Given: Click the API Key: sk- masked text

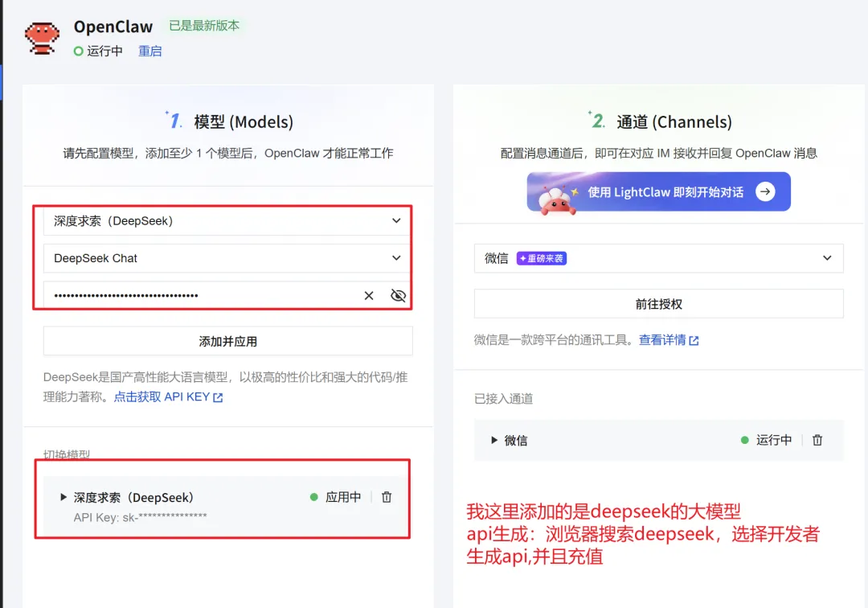Looking at the screenshot, I should (140, 518).
